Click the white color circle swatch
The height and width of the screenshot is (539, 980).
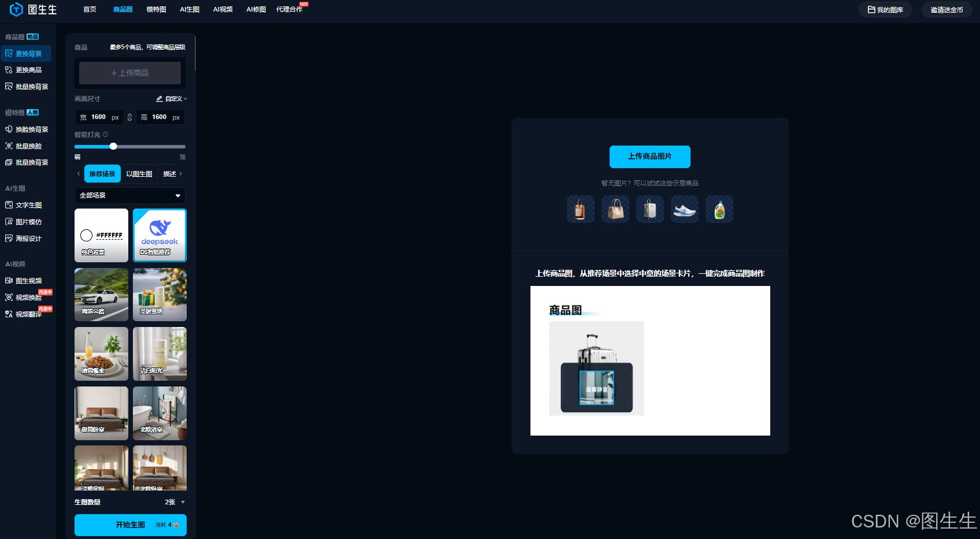pyautogui.click(x=87, y=235)
